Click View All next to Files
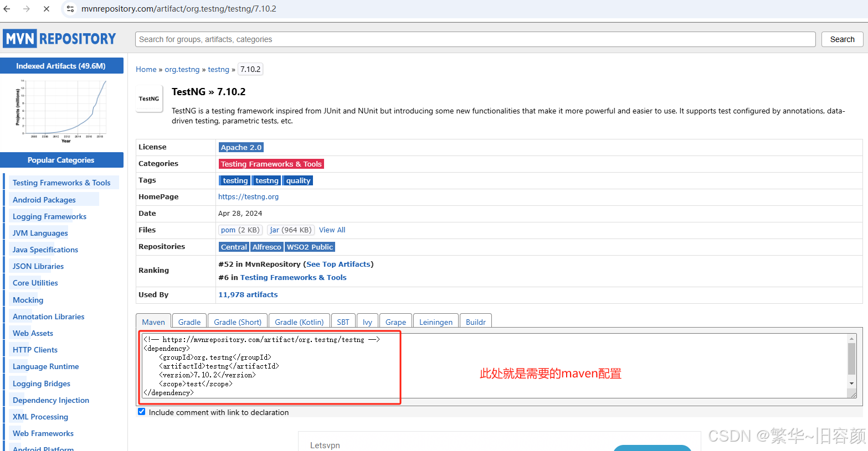Image resolution: width=868 pixels, height=451 pixels. 331,230
